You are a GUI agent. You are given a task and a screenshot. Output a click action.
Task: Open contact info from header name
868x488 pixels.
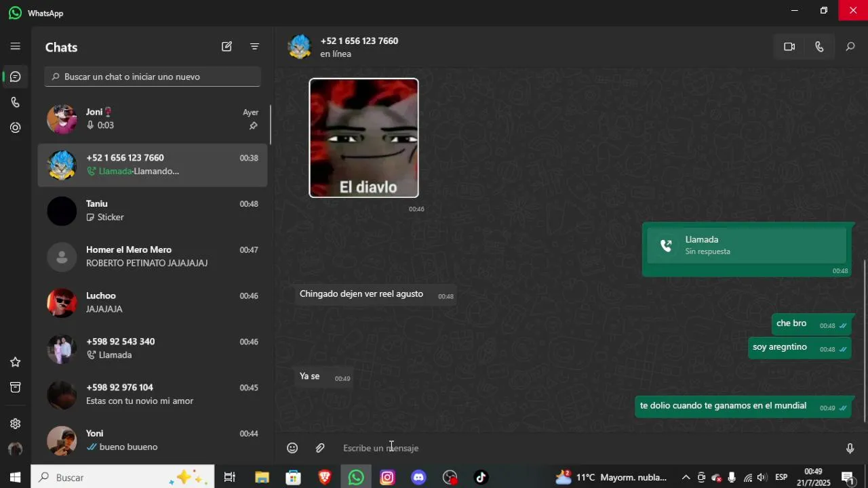(x=359, y=41)
